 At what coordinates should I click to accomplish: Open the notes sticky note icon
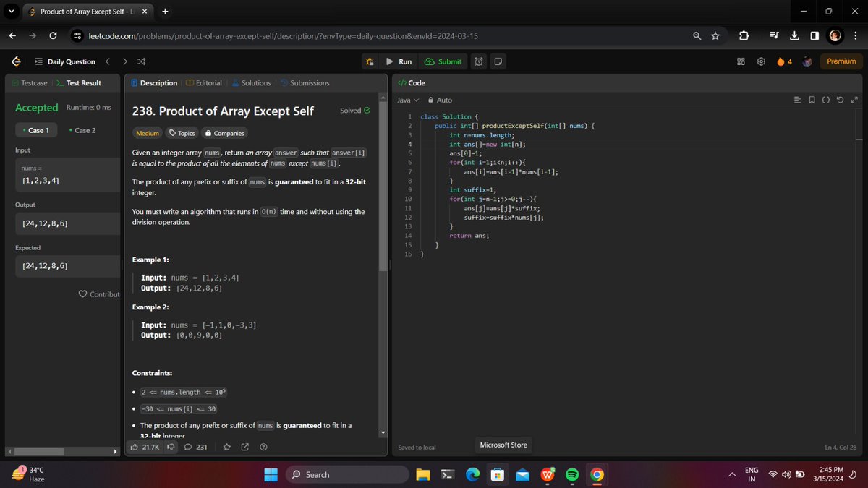point(498,61)
